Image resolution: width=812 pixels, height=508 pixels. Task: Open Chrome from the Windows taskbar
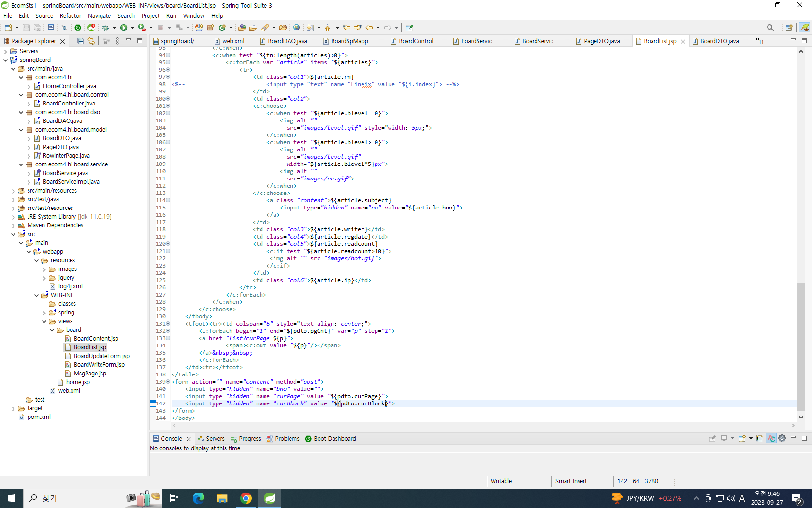click(x=246, y=498)
